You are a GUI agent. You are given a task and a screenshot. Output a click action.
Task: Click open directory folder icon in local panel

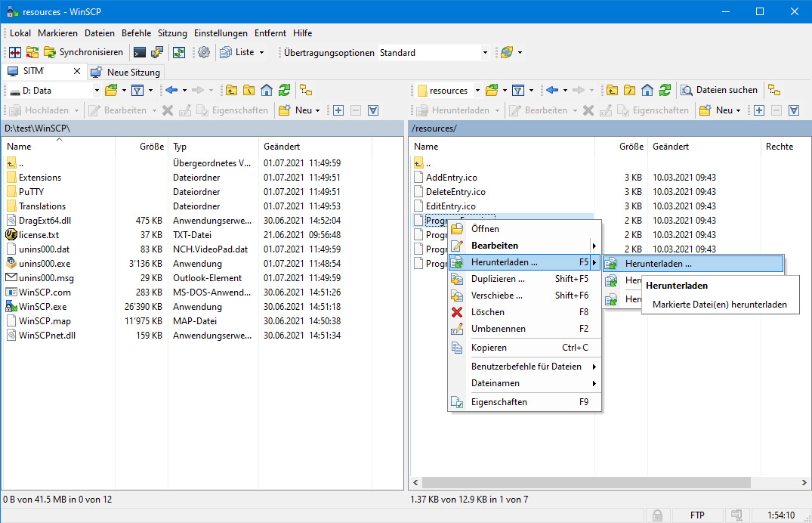click(111, 91)
